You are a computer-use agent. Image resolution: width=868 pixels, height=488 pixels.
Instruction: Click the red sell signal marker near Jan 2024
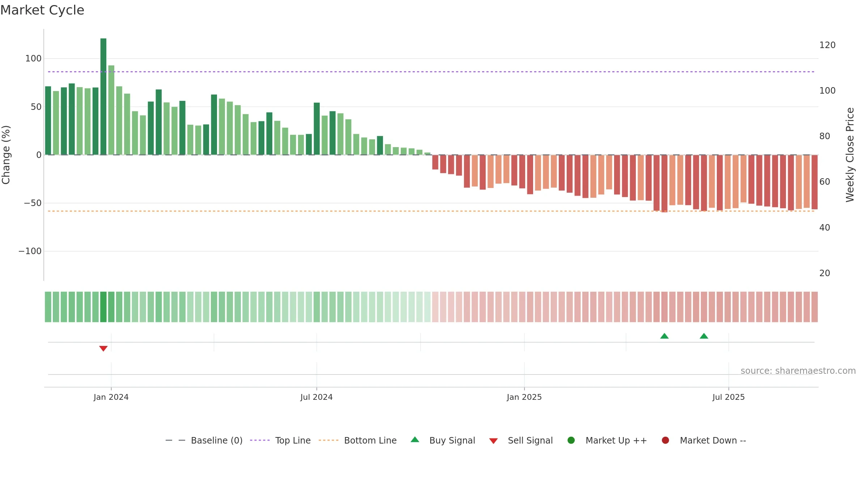[103, 348]
